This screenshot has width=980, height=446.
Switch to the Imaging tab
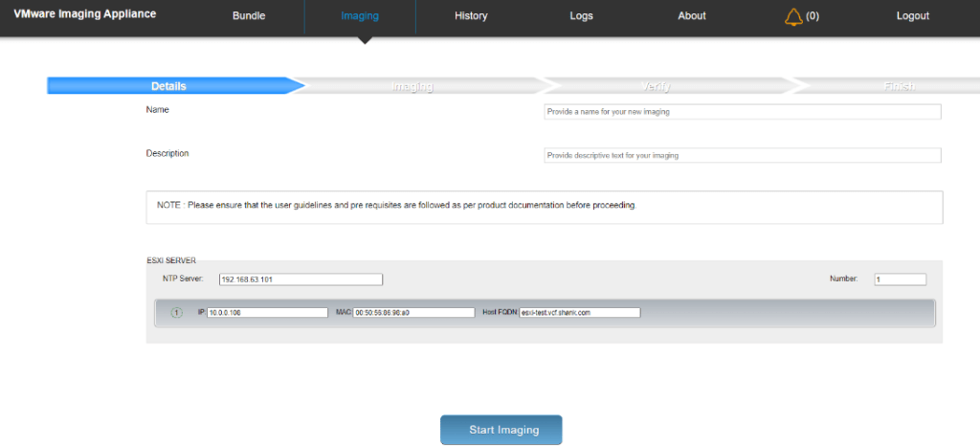[x=360, y=16]
